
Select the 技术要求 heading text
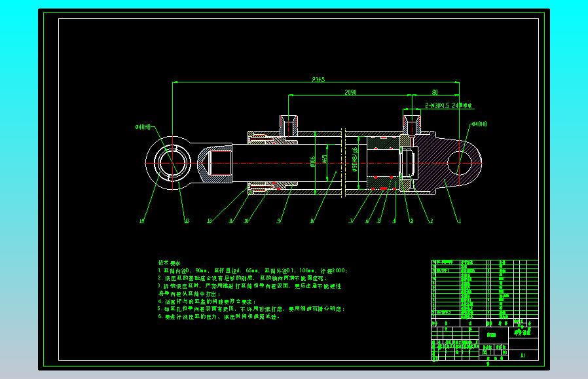pos(169,262)
